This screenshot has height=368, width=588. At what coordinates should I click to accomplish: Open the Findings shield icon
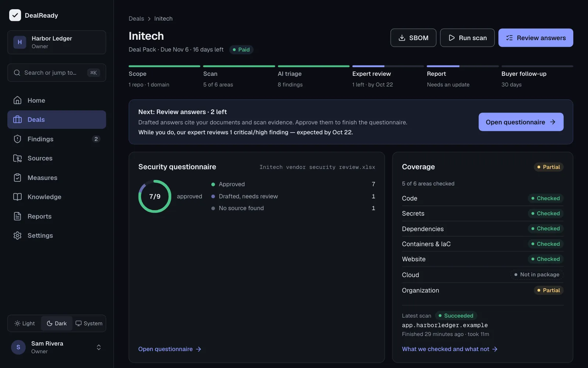pos(17,139)
